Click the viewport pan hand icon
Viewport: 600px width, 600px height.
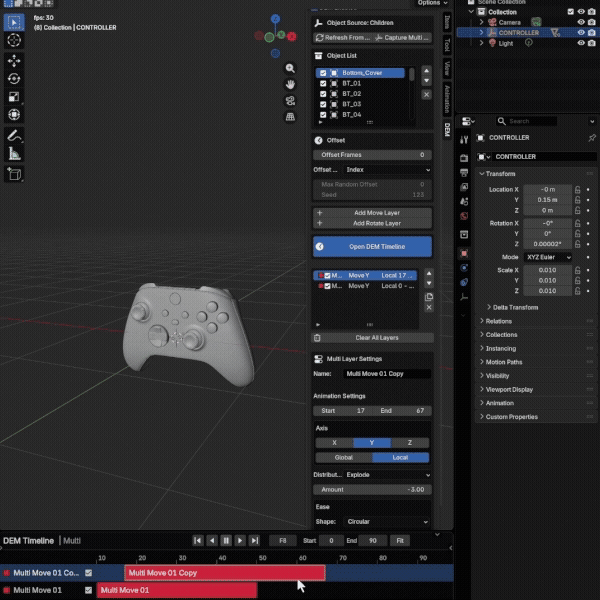click(x=290, y=85)
